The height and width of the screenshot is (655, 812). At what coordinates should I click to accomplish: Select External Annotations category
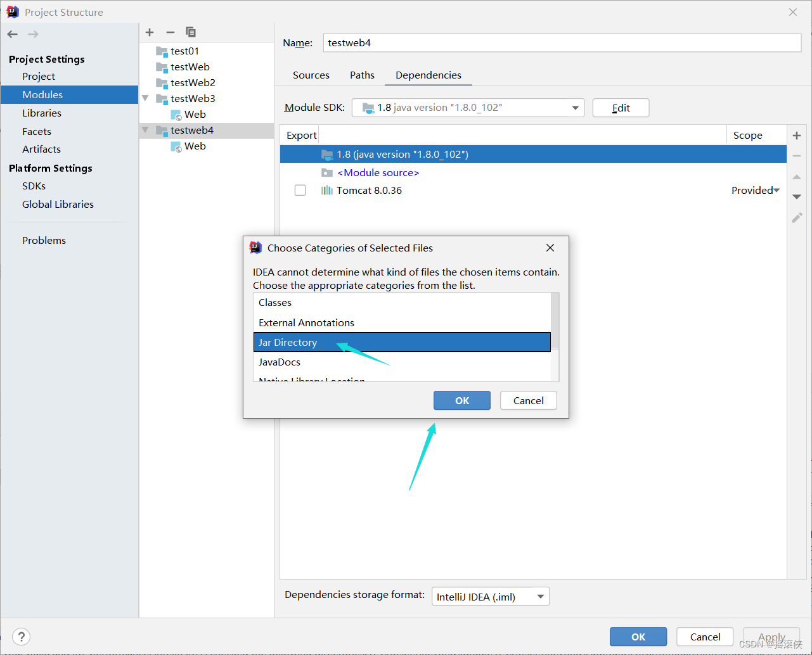402,322
